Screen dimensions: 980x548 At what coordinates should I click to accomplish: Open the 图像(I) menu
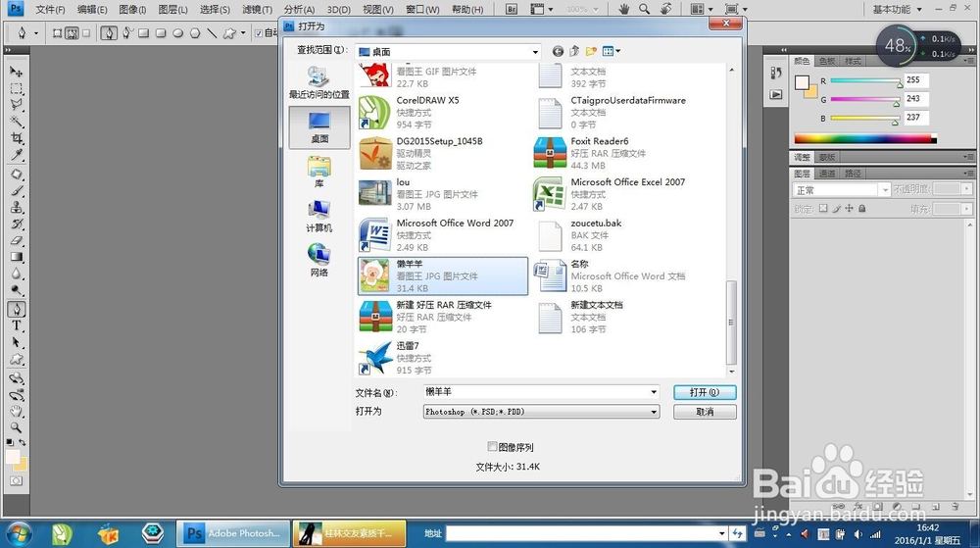point(132,10)
